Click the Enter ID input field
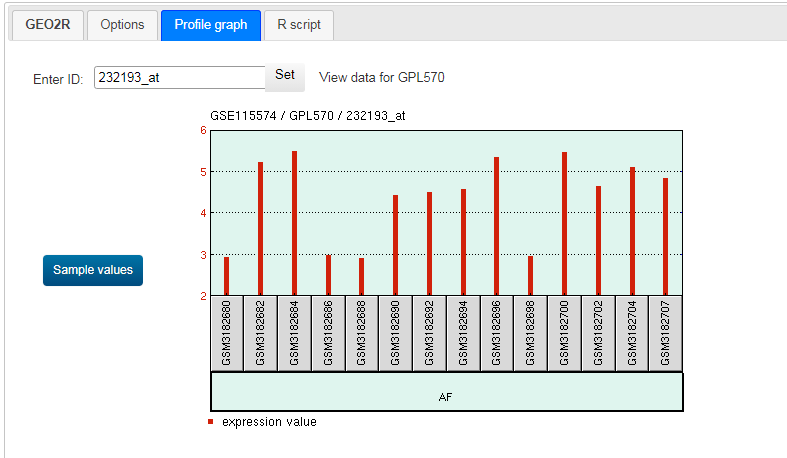Image resolution: width=787 pixels, height=458 pixels. coord(180,77)
